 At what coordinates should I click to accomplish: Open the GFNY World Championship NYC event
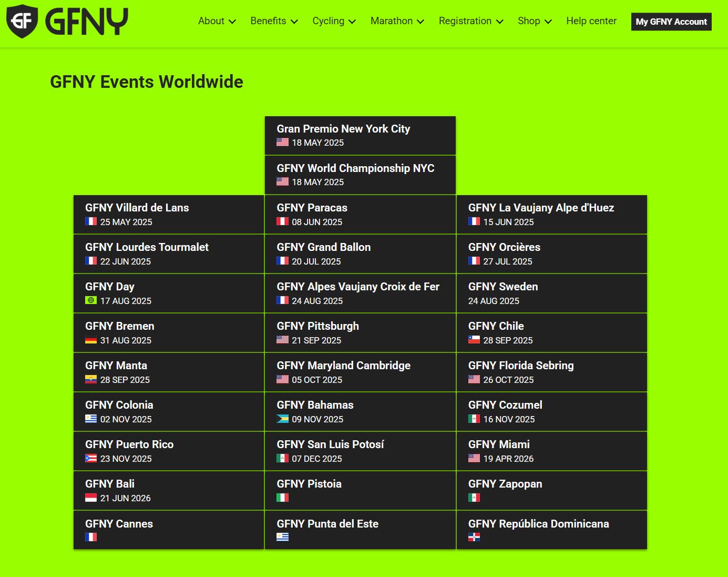pos(360,175)
